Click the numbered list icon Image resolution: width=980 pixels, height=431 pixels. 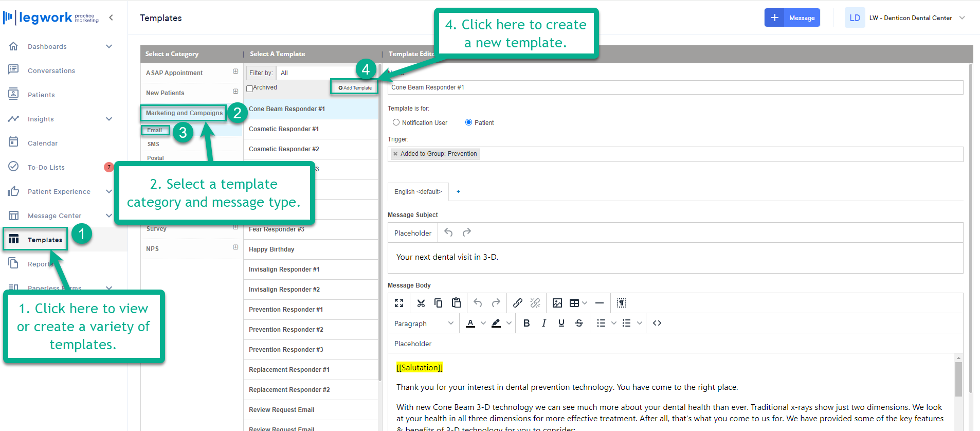(x=626, y=323)
